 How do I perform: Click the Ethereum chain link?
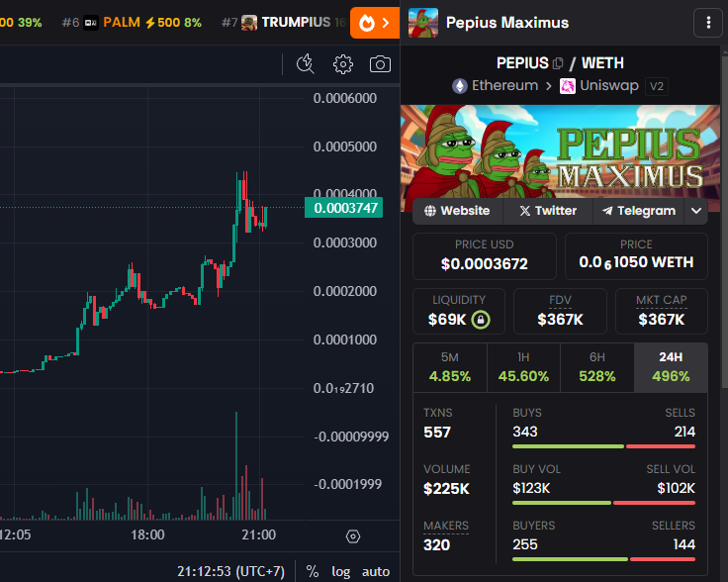[495, 86]
